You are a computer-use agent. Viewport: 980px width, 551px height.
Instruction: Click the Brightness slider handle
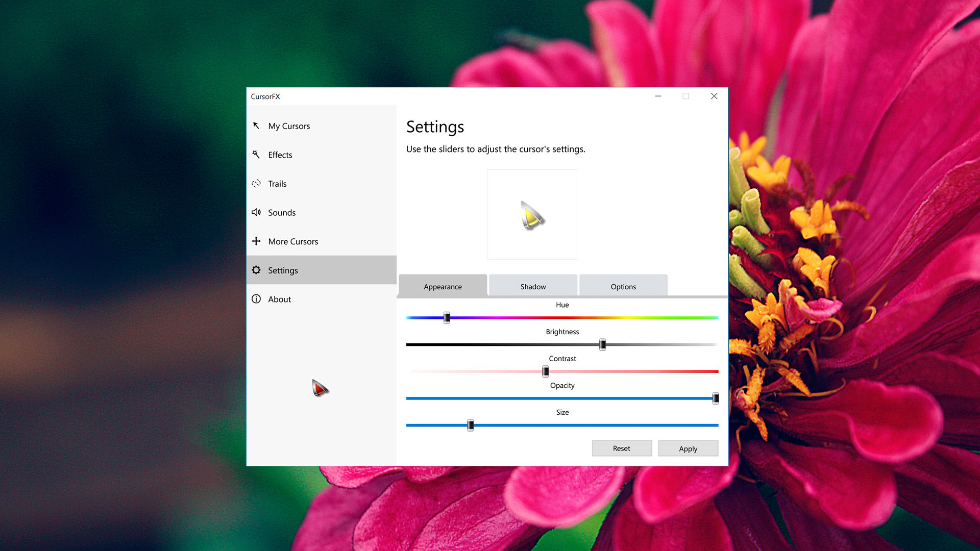(602, 344)
